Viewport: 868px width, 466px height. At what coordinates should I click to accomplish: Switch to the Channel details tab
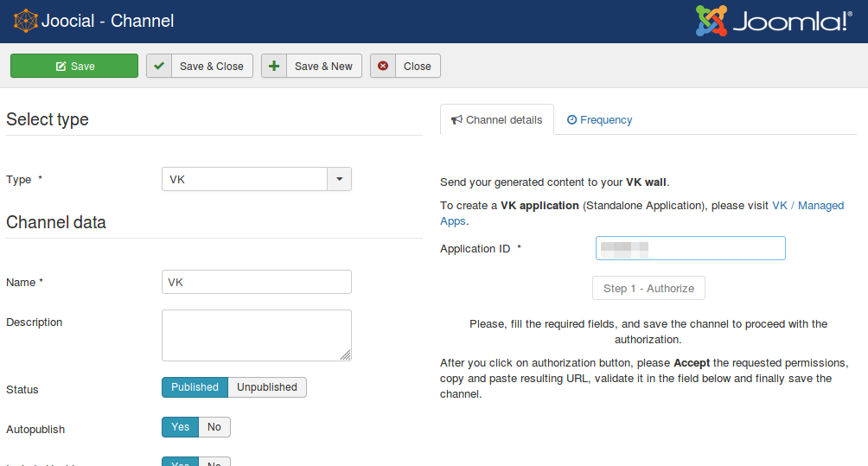(x=496, y=119)
